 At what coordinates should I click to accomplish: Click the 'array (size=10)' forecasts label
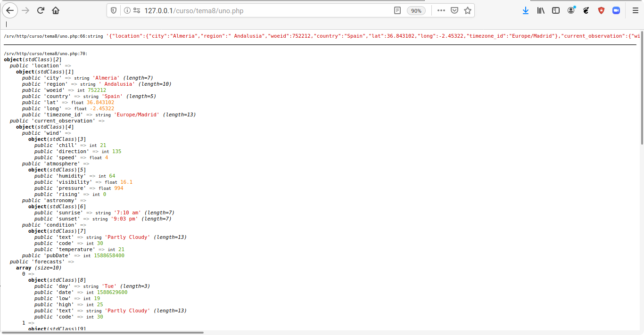click(x=39, y=268)
